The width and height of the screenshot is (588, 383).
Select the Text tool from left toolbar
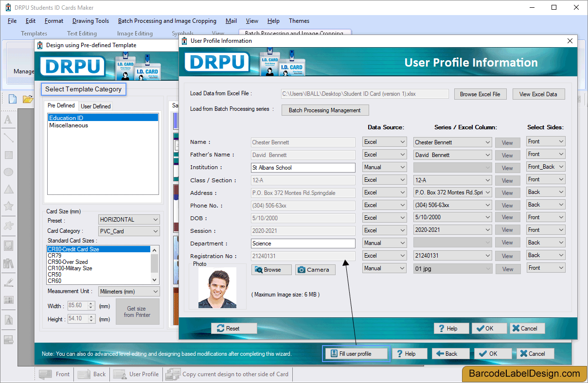8,119
